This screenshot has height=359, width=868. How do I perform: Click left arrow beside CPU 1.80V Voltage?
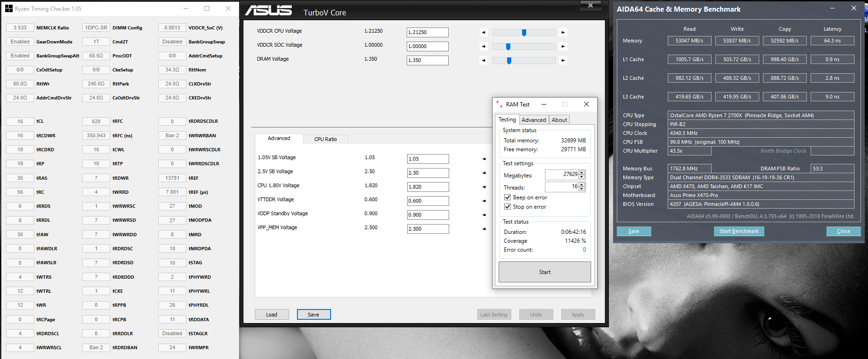coord(484,187)
